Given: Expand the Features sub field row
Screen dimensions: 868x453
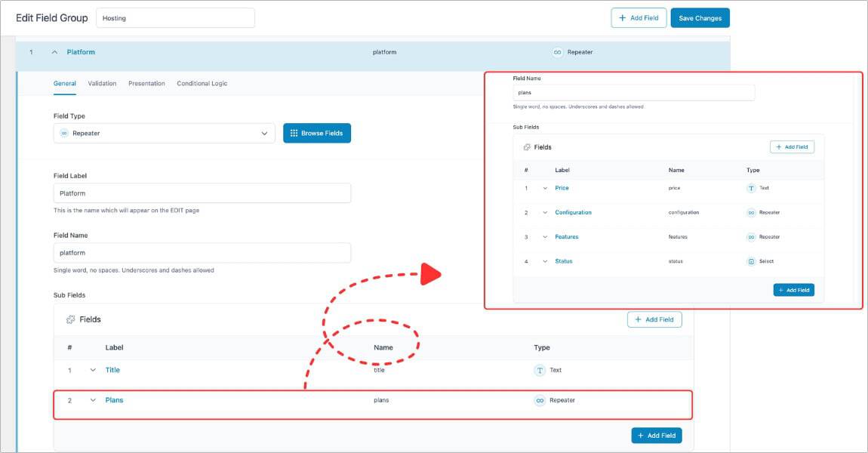Looking at the screenshot, I should click(545, 237).
